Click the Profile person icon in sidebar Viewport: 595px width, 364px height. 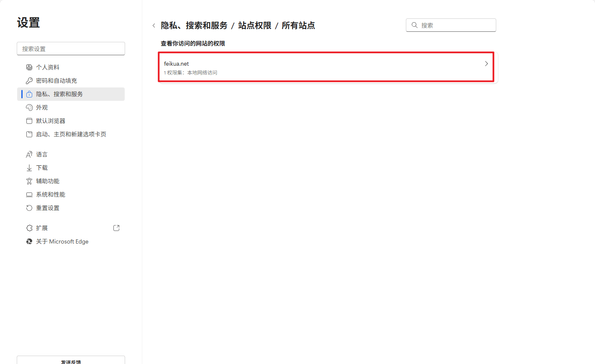tap(29, 67)
